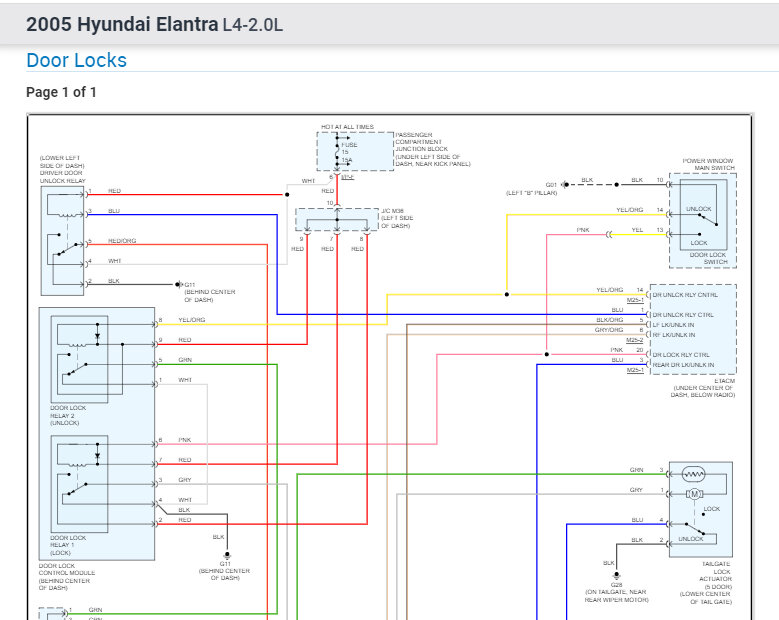Click UNLOCK inside the door lock switch
This screenshot has height=620, width=779.
click(x=699, y=209)
